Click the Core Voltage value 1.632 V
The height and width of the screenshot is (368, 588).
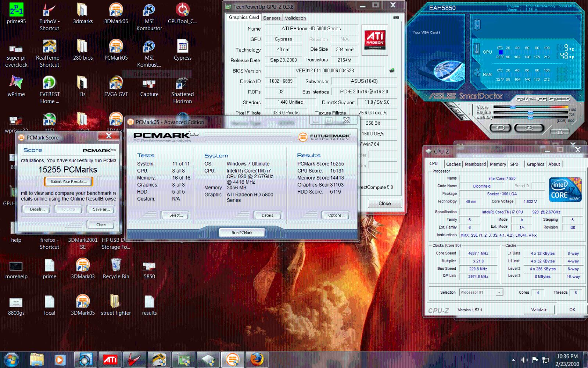[530, 201]
